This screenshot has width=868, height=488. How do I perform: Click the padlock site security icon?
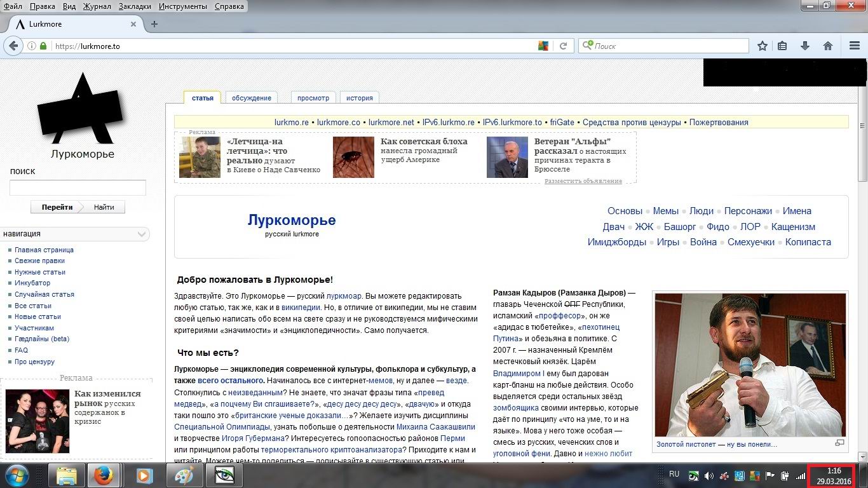(43, 46)
